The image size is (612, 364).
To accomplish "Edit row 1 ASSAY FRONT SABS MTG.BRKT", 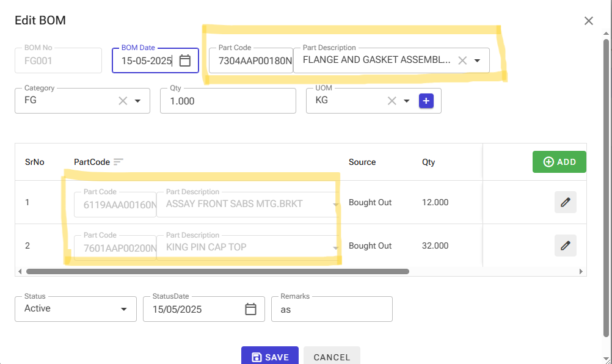I will pos(565,202).
